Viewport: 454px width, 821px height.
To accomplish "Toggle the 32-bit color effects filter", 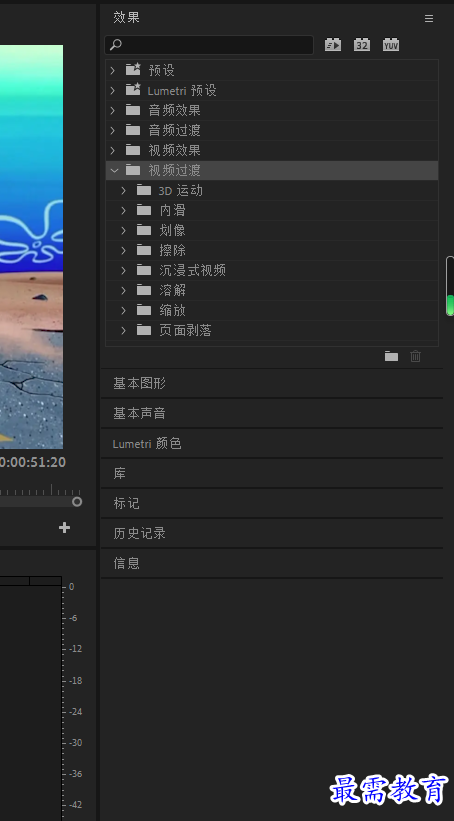I will [362, 45].
